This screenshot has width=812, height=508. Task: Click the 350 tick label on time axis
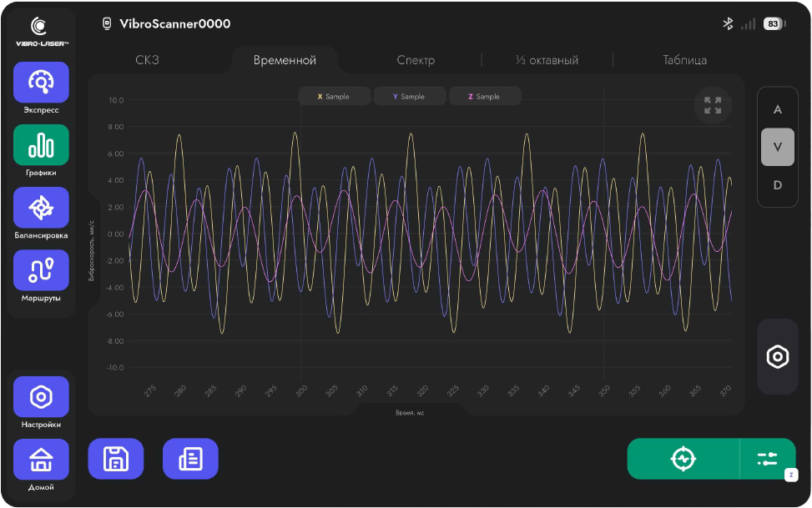click(604, 390)
